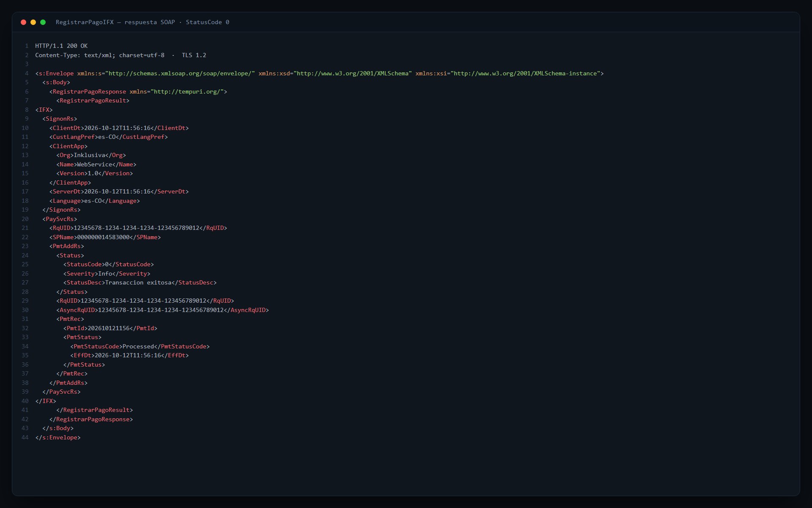The width and height of the screenshot is (812, 508).
Task: Click the ServerDt timestamp value
Action: point(118,191)
